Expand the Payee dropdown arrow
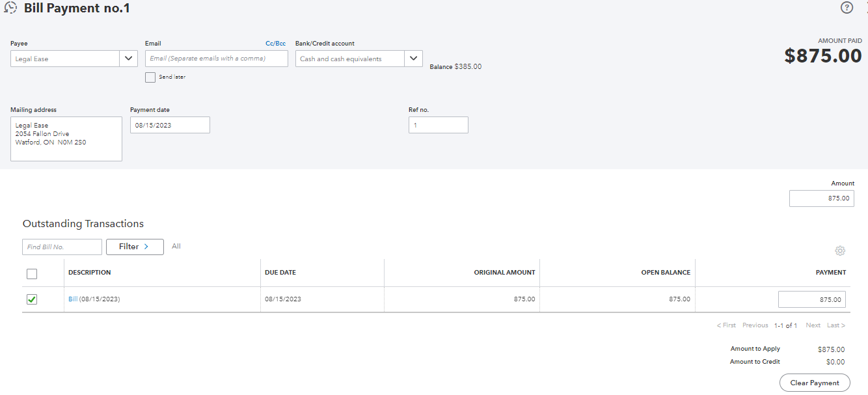This screenshot has width=868, height=395. coord(129,59)
